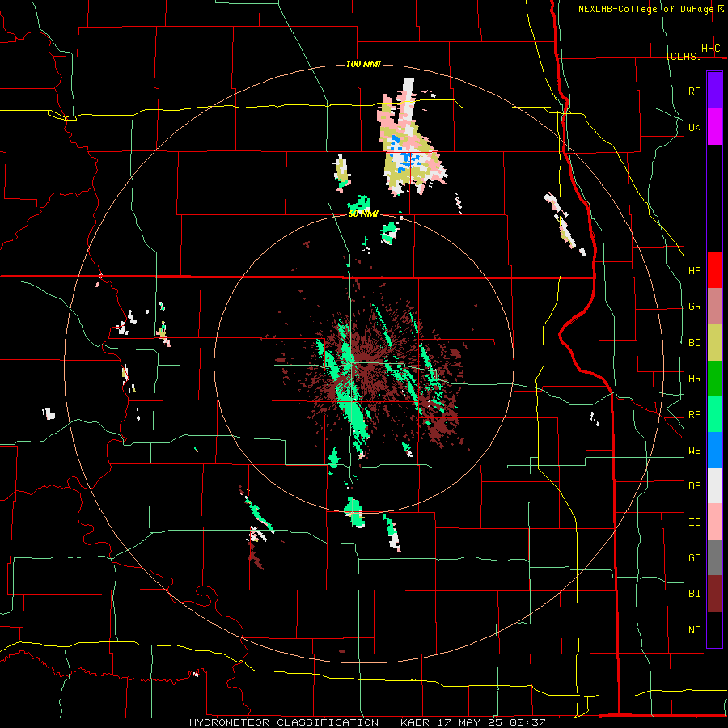Click the blue WS wet snow swatch
Image resolution: width=728 pixels, height=728 pixels.
(714, 450)
